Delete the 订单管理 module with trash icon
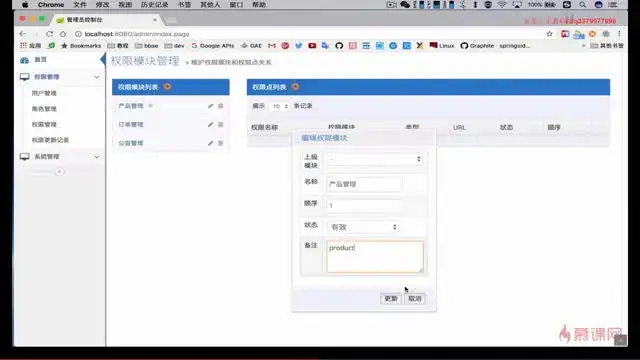Viewport: 640px width, 360px height. [x=221, y=124]
